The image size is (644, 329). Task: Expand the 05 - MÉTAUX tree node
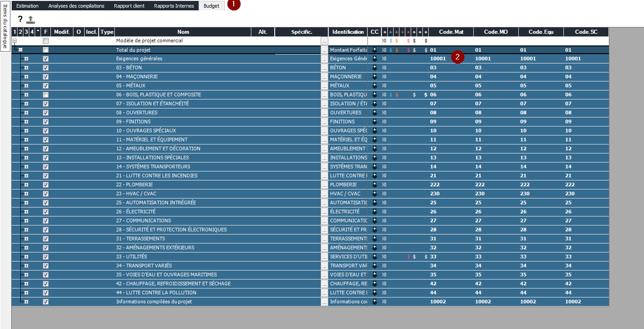point(26,86)
